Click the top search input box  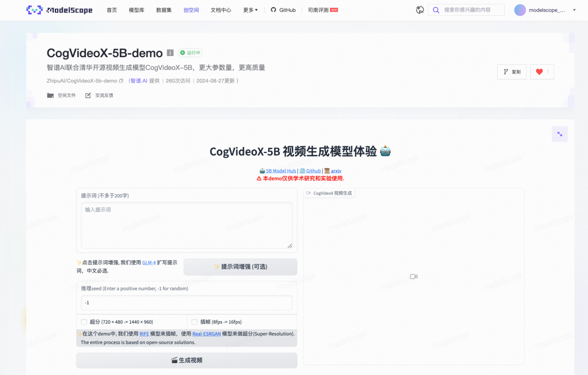(x=466, y=10)
